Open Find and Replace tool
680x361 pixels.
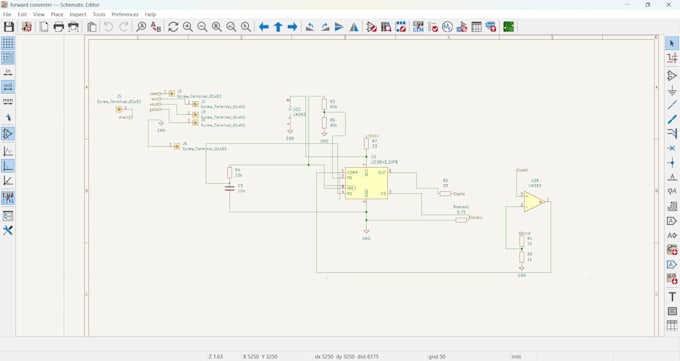156,27
